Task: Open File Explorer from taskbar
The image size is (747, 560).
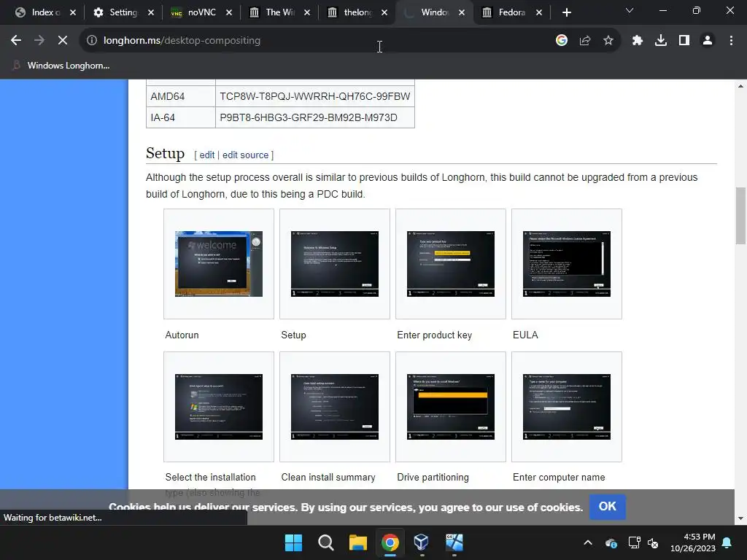Action: [x=357, y=542]
